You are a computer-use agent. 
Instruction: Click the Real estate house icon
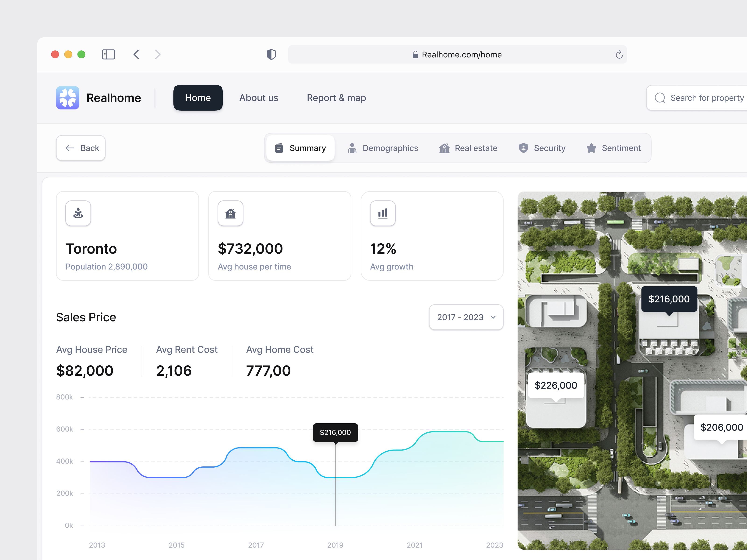[444, 148]
